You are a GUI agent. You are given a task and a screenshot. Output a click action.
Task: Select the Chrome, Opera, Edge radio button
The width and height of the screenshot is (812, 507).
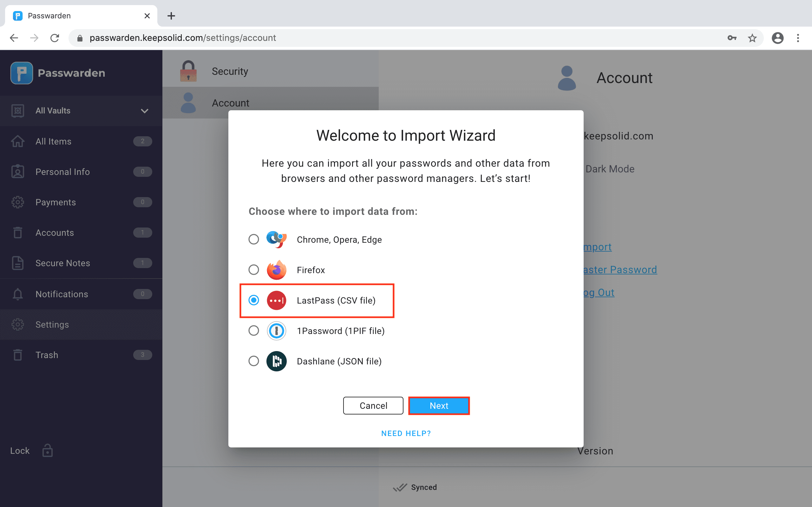[254, 240]
